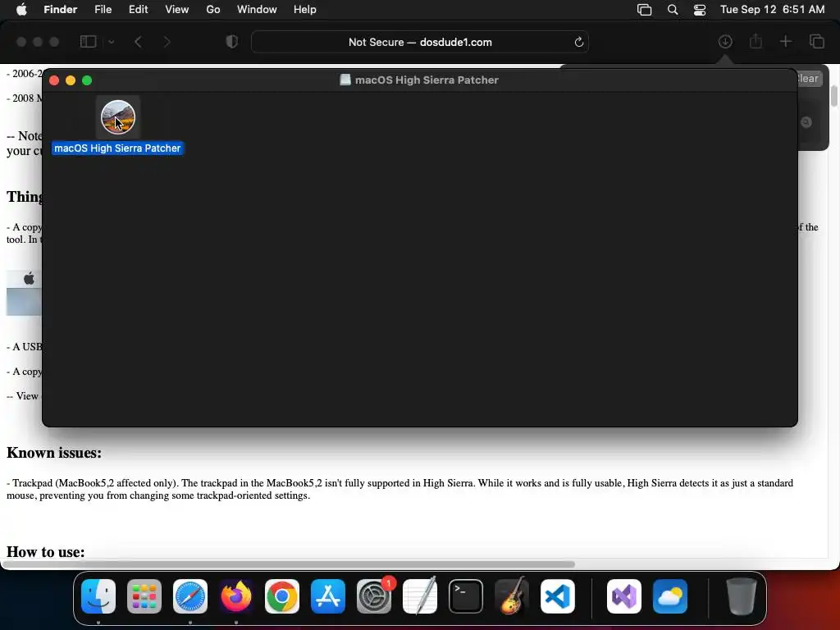Open Launchpad from the Dock
The width and height of the screenshot is (840, 630).
144,596
